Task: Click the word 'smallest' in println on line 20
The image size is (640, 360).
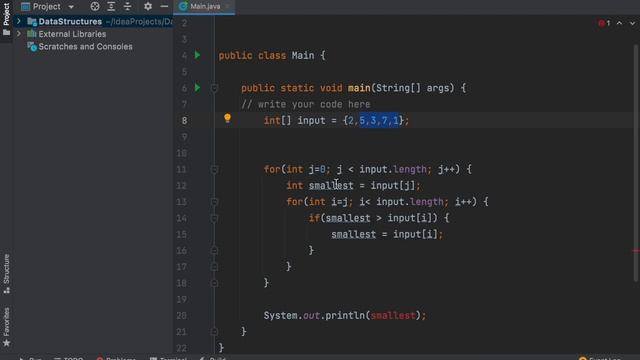Action: (393, 316)
